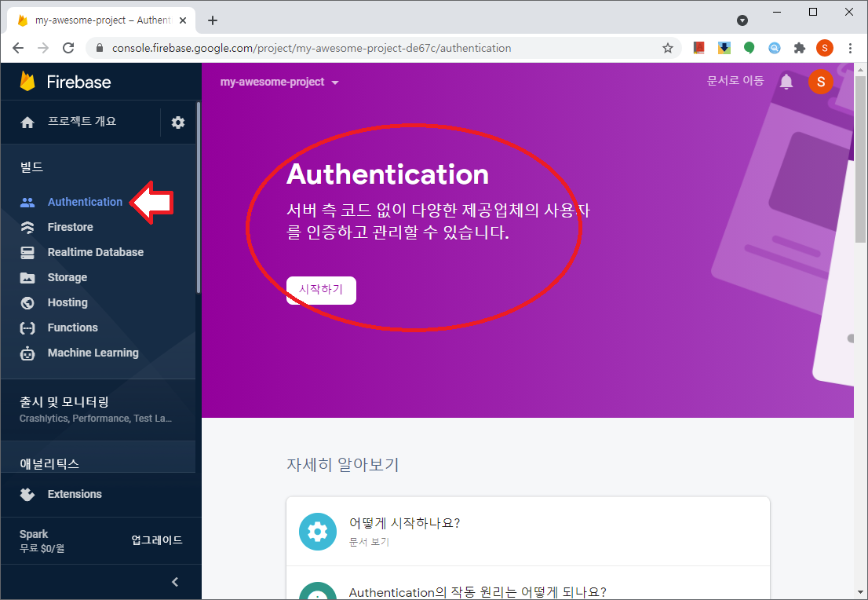Screen dimensions: 868x600
Task: Open 프로젝트 개요 link
Action: [82, 121]
